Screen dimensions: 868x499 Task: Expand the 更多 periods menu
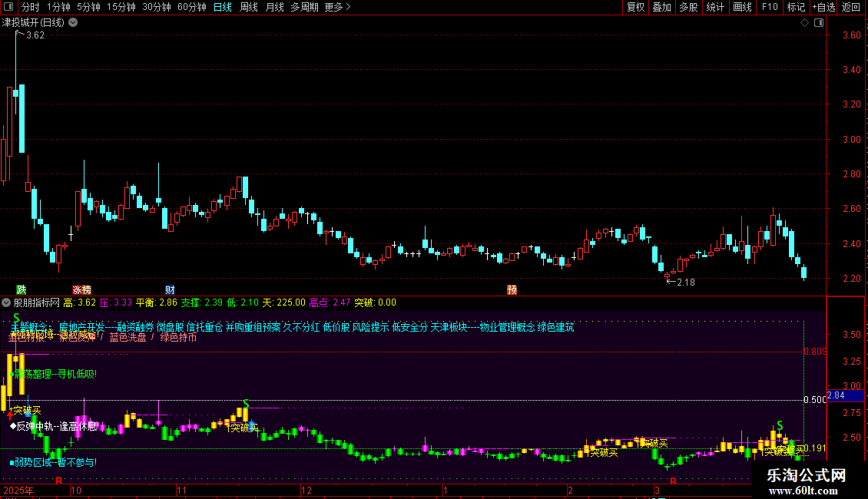click(337, 8)
